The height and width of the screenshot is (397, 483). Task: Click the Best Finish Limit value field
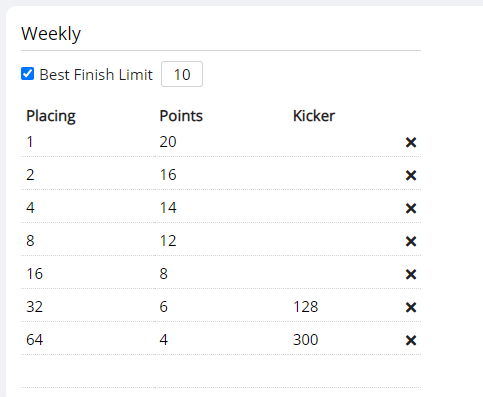pyautogui.click(x=182, y=74)
